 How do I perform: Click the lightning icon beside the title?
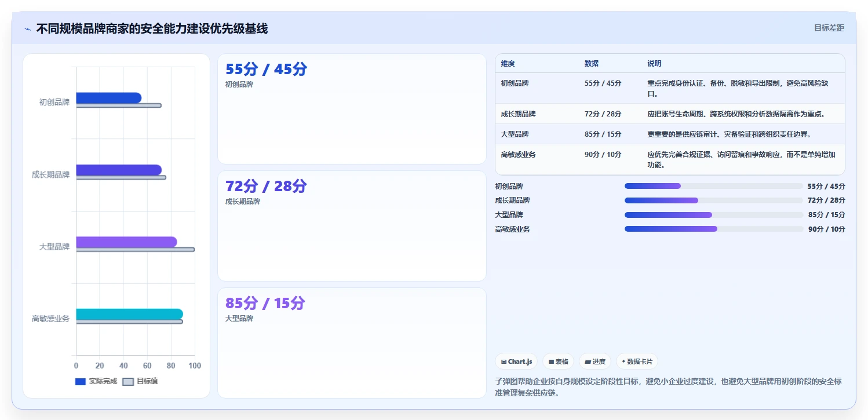pos(28,29)
